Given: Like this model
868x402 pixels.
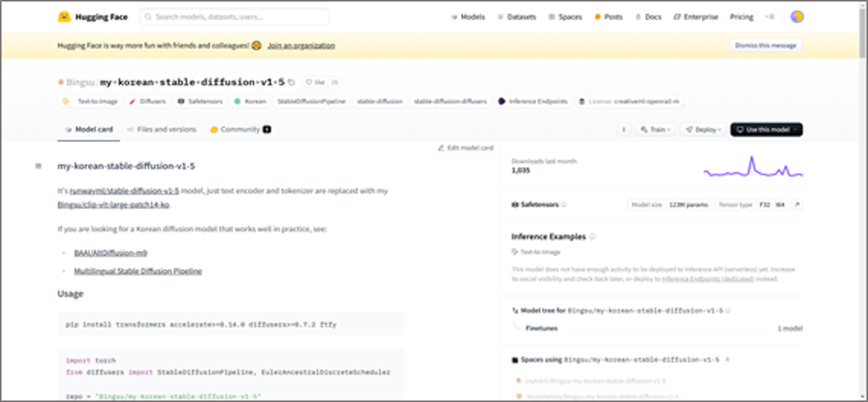Looking at the screenshot, I should point(315,82).
